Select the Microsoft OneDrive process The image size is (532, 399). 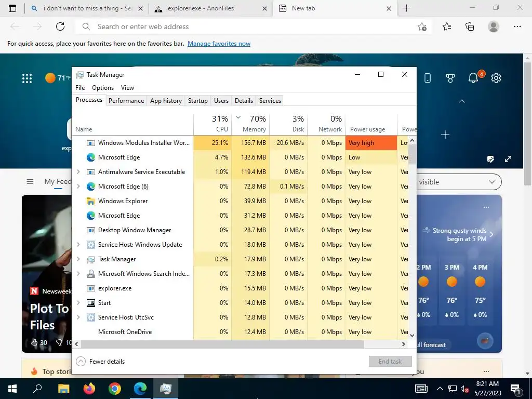coord(241,332)
